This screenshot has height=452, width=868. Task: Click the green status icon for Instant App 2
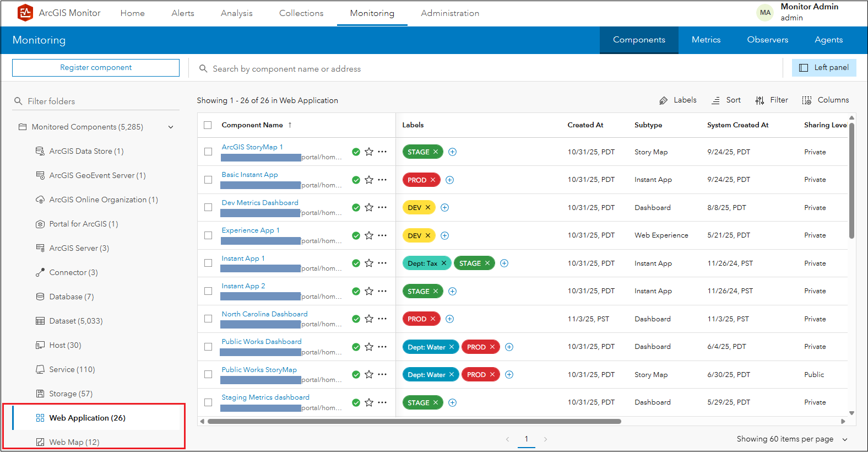(356, 291)
